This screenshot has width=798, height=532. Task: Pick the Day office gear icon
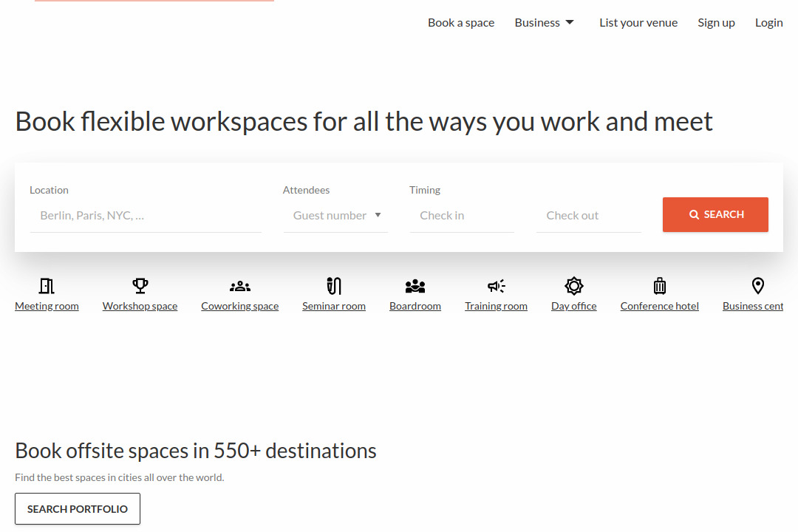click(573, 285)
